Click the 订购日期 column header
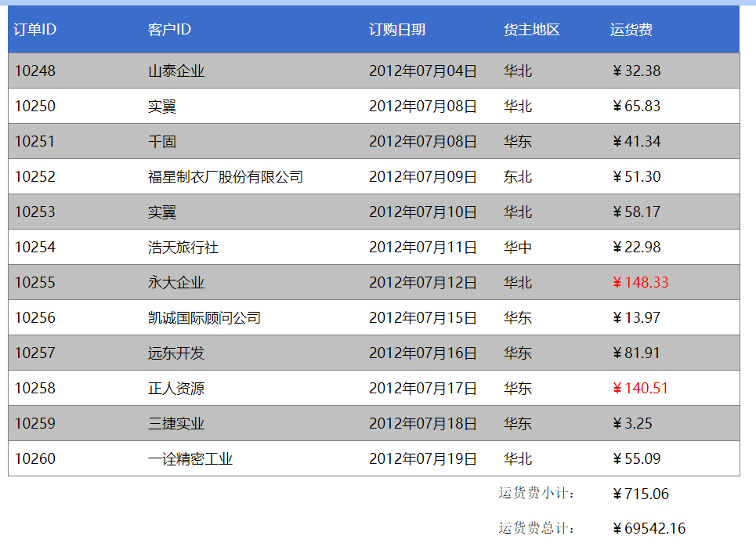Image resolution: width=756 pixels, height=543 pixels. tap(397, 30)
